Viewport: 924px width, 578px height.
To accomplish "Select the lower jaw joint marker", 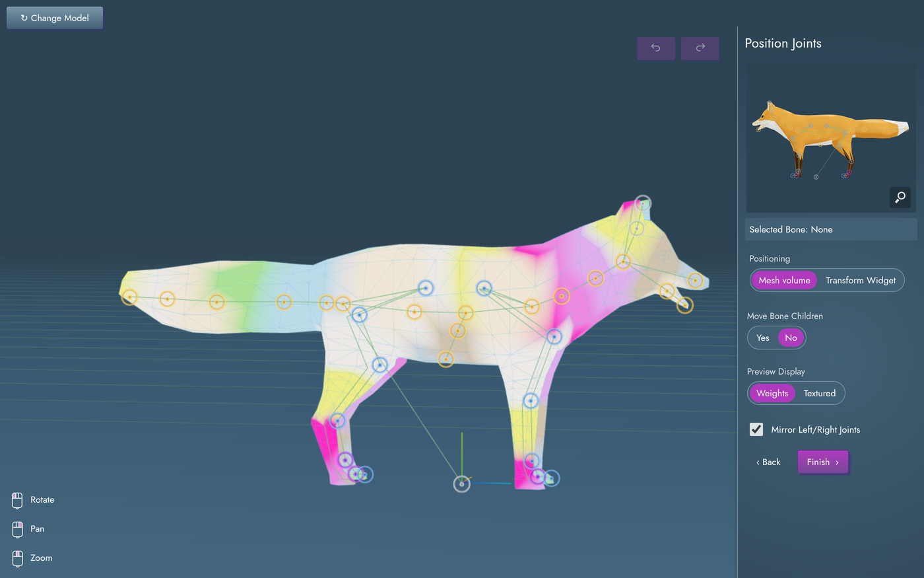I will coord(685,305).
